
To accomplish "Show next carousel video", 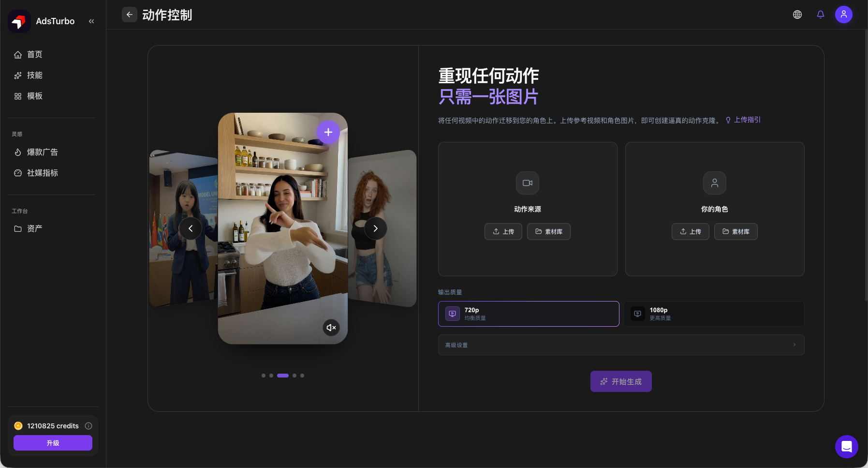I will tap(375, 228).
